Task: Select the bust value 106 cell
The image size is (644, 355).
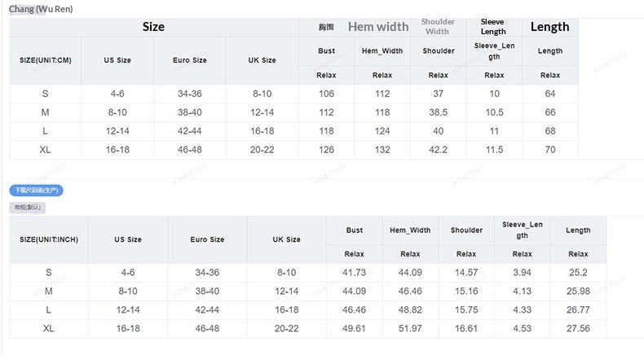Action: pyautogui.click(x=326, y=94)
